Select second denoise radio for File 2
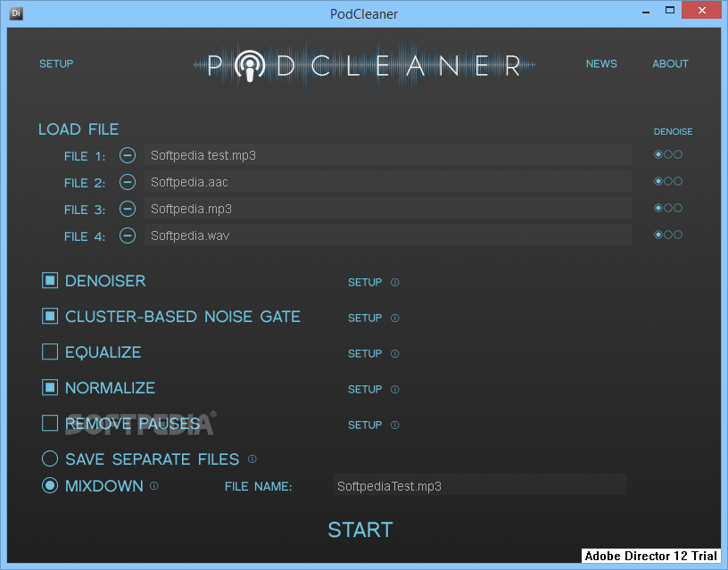Screen dimensions: 728x570 click(668, 181)
